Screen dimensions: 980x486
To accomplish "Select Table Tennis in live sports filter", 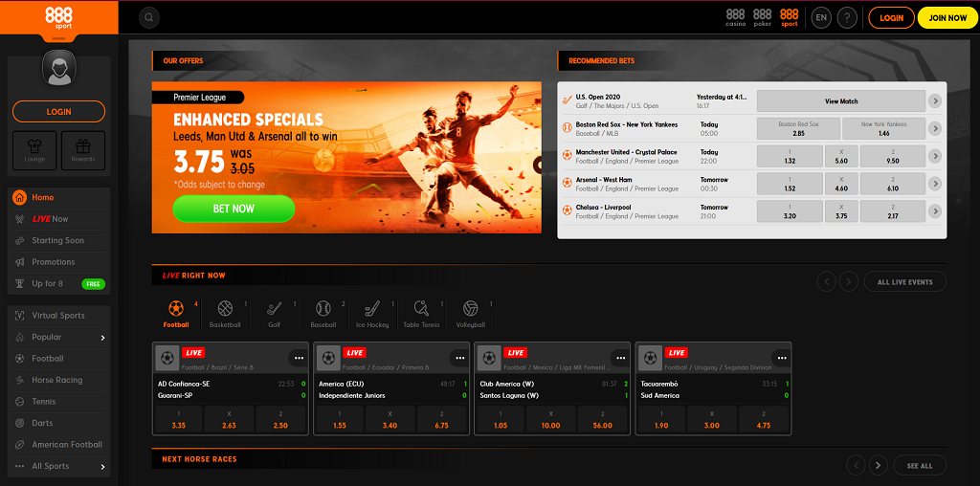I will coord(421,314).
